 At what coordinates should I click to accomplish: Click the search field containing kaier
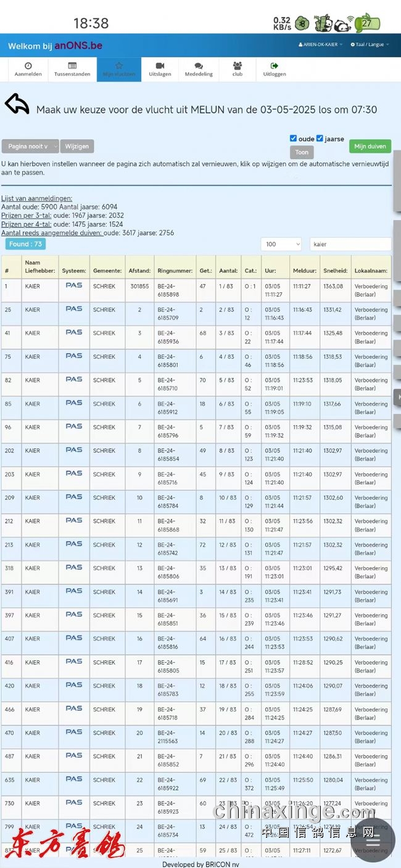coord(350,244)
